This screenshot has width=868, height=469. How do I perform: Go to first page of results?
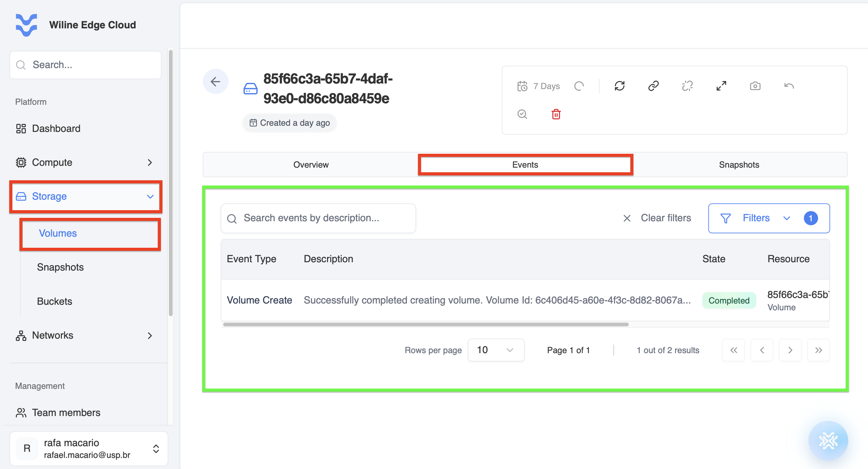pos(734,350)
